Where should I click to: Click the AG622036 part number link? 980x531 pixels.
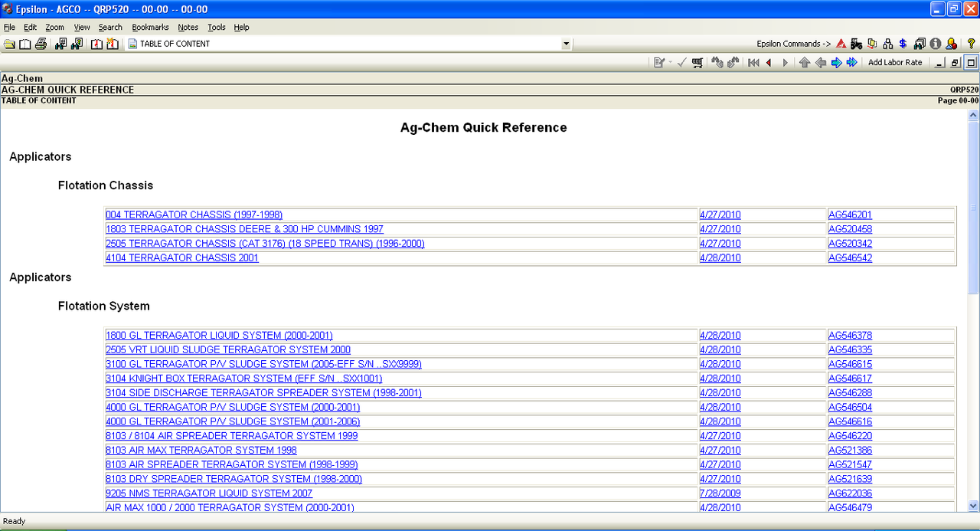click(x=850, y=493)
